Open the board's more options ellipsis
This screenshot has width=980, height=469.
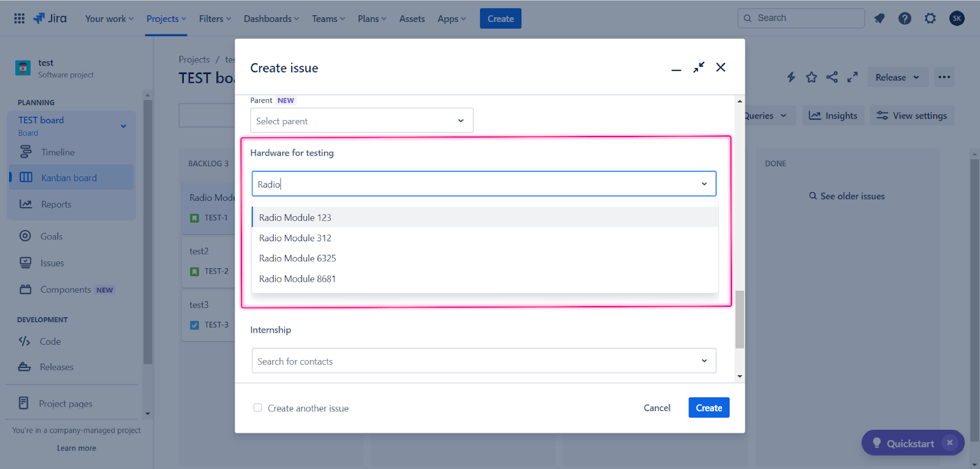(x=944, y=77)
